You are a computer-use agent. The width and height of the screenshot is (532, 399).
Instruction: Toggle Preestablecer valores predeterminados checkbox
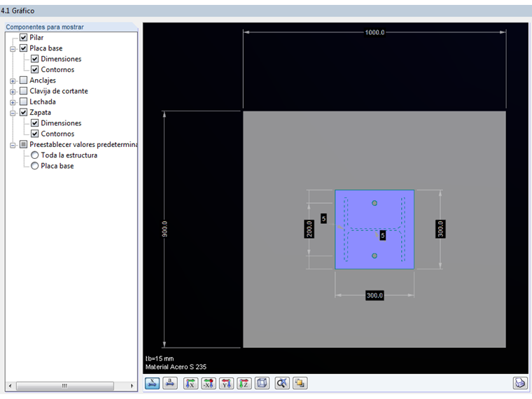pos(23,144)
